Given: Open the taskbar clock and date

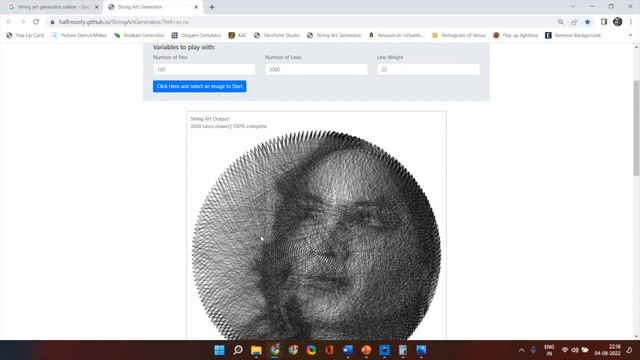Looking at the screenshot, I should (608, 350).
